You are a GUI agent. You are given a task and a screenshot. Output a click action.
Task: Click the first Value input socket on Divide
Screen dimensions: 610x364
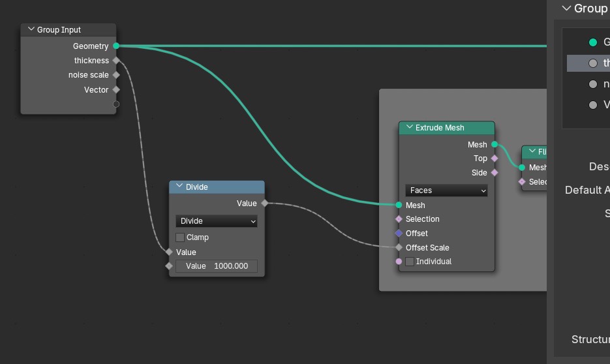169,252
